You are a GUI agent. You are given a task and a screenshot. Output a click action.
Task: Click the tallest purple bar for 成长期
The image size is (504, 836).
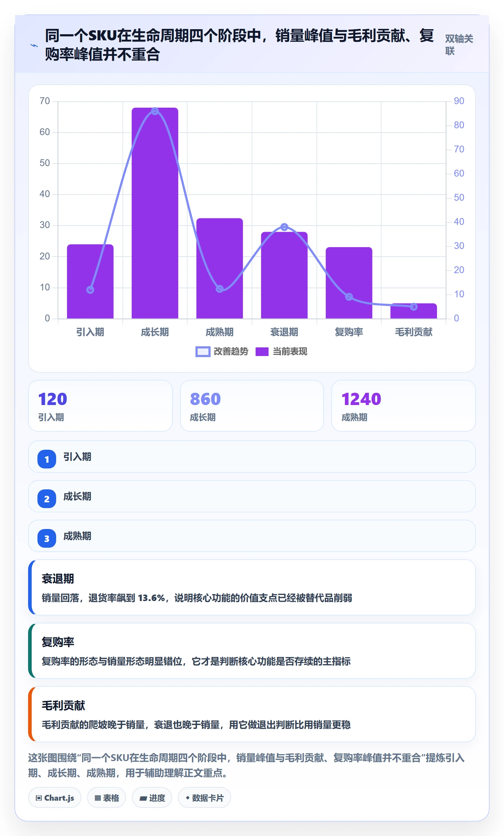click(x=155, y=213)
